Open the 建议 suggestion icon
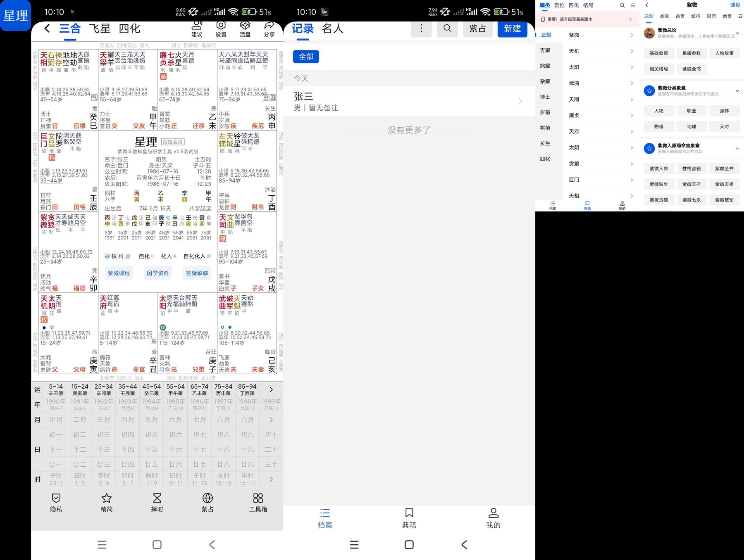744x560 pixels. [197, 28]
